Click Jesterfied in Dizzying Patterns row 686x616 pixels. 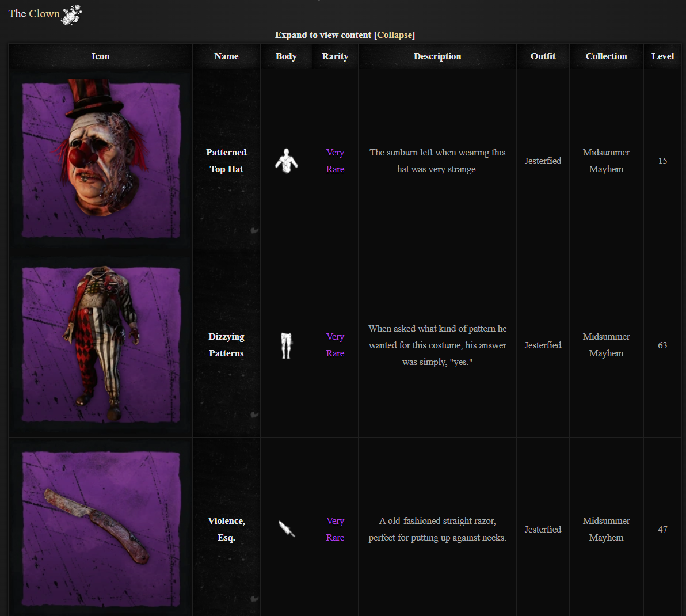(543, 345)
